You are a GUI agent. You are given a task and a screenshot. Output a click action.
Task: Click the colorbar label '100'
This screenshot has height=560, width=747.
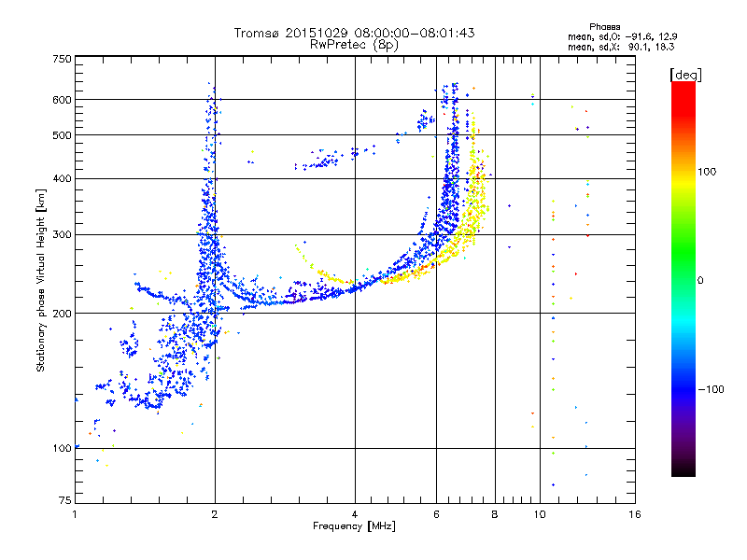[707, 172]
